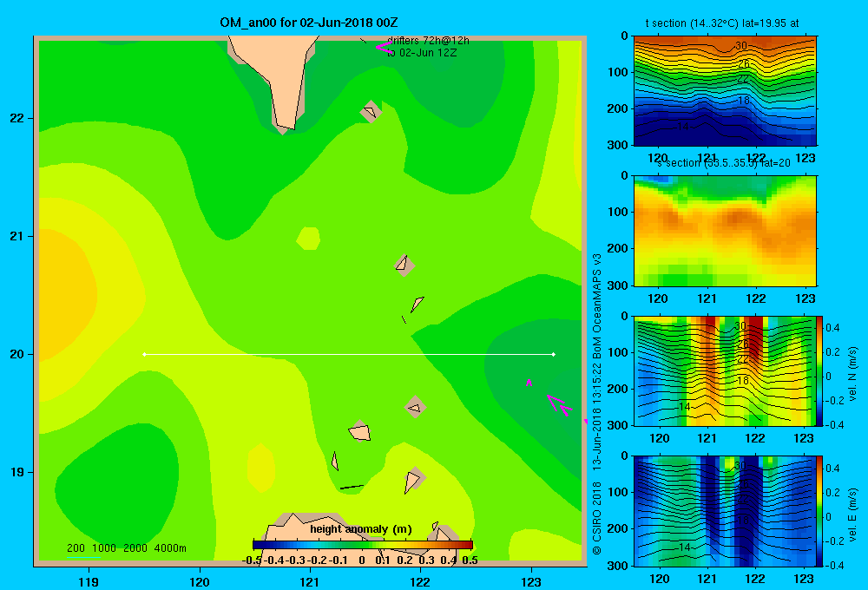Click the magenta drifter arrow beside 'drifters' label
The image size is (868, 590).
point(384,47)
